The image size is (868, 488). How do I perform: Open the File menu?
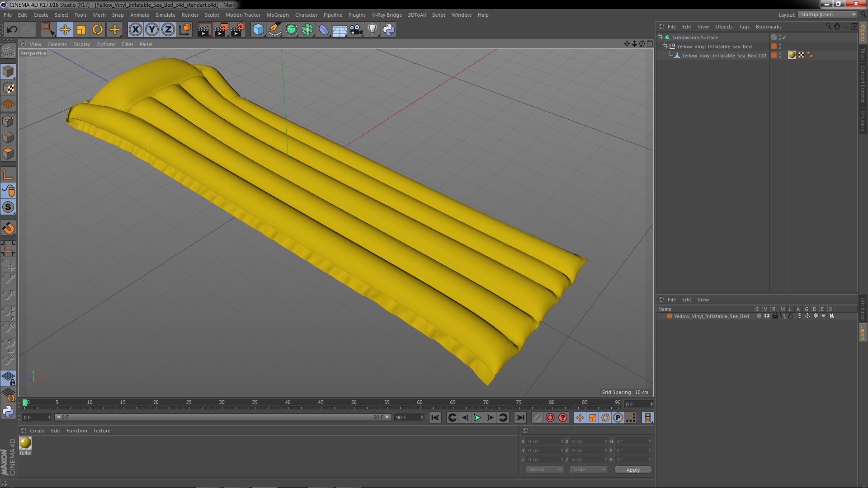[8, 15]
